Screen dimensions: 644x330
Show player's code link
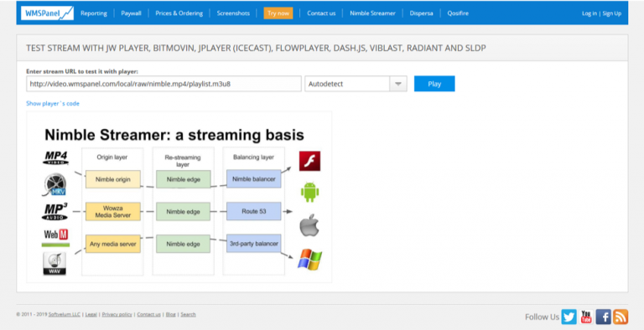53,103
